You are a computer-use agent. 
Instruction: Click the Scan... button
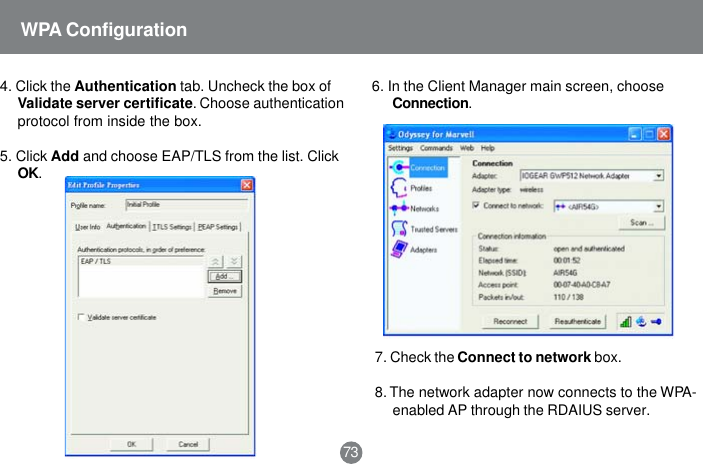[x=642, y=223]
